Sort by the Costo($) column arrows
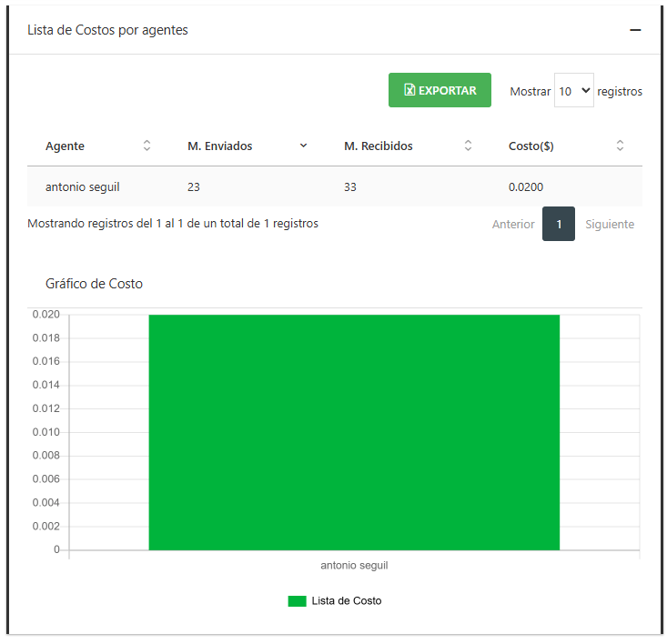The width and height of the screenshot is (667, 644). 620,146
